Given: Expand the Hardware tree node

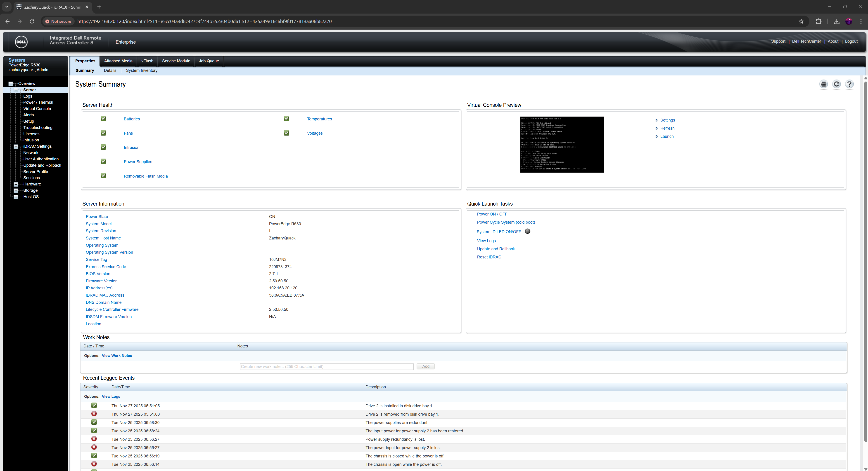Looking at the screenshot, I should click(16, 185).
